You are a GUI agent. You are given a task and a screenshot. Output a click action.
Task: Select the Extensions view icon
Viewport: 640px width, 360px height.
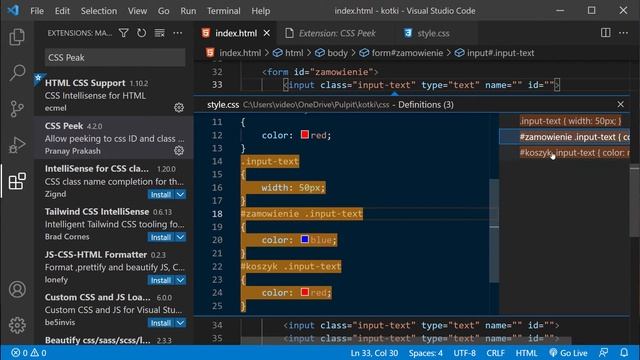(x=17, y=181)
